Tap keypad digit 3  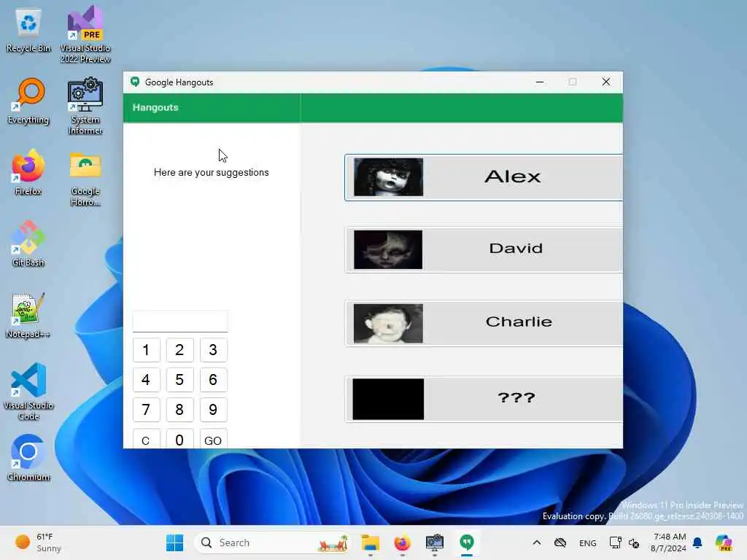pos(213,350)
